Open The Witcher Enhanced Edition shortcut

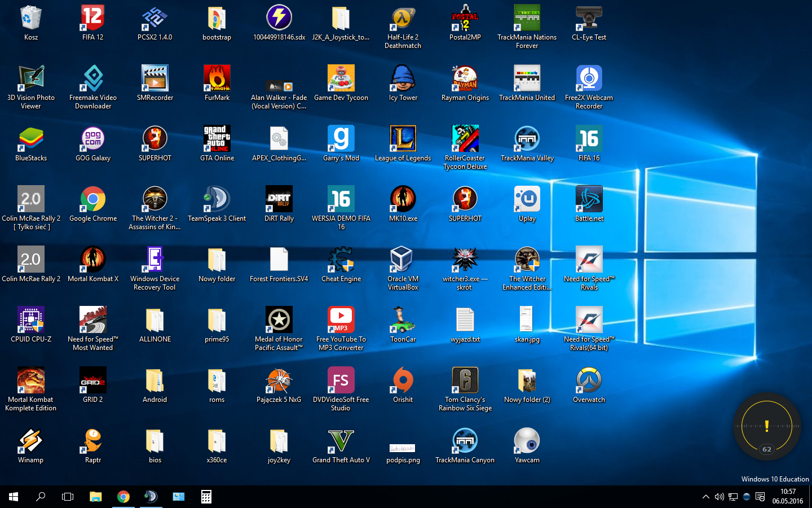(527, 260)
